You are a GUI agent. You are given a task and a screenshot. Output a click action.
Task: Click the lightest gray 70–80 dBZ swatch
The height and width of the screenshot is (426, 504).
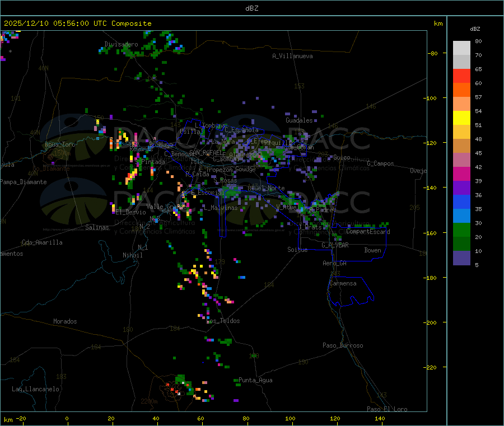461,48
